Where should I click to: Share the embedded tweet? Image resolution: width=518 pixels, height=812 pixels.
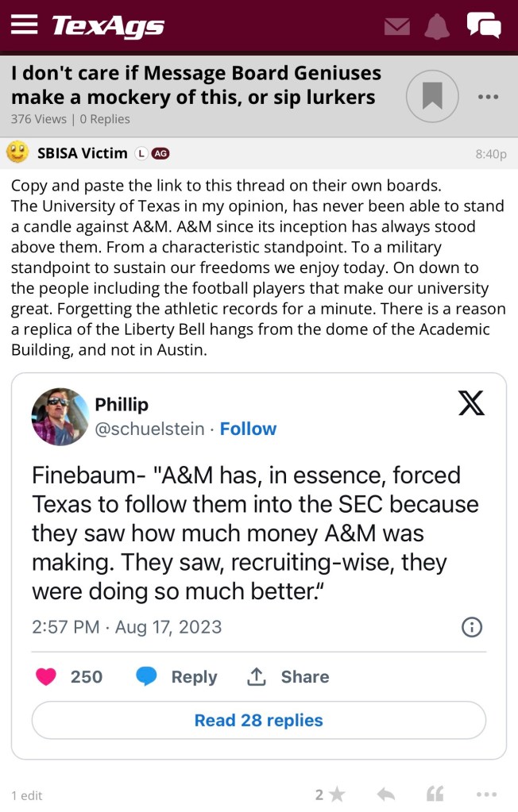pyautogui.click(x=288, y=677)
